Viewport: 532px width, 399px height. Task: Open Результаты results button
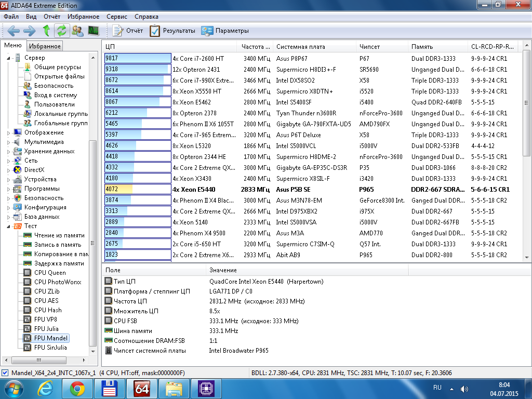click(x=172, y=31)
